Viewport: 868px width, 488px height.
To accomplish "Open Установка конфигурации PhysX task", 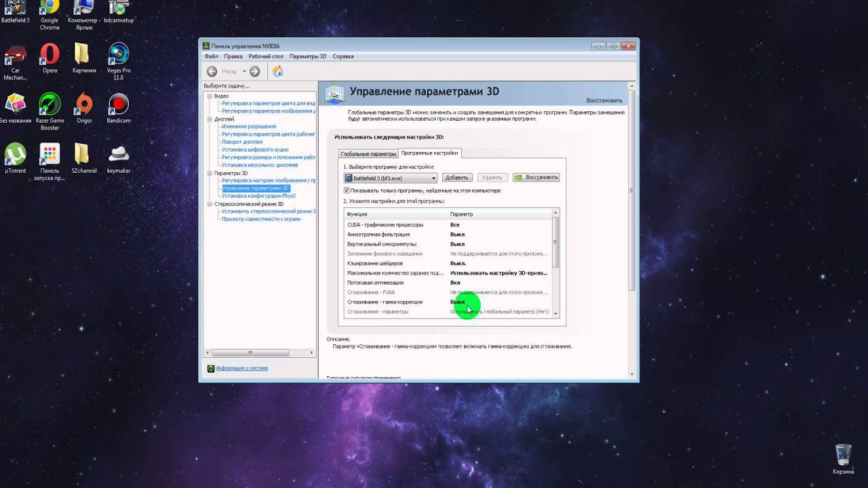I will 259,196.
